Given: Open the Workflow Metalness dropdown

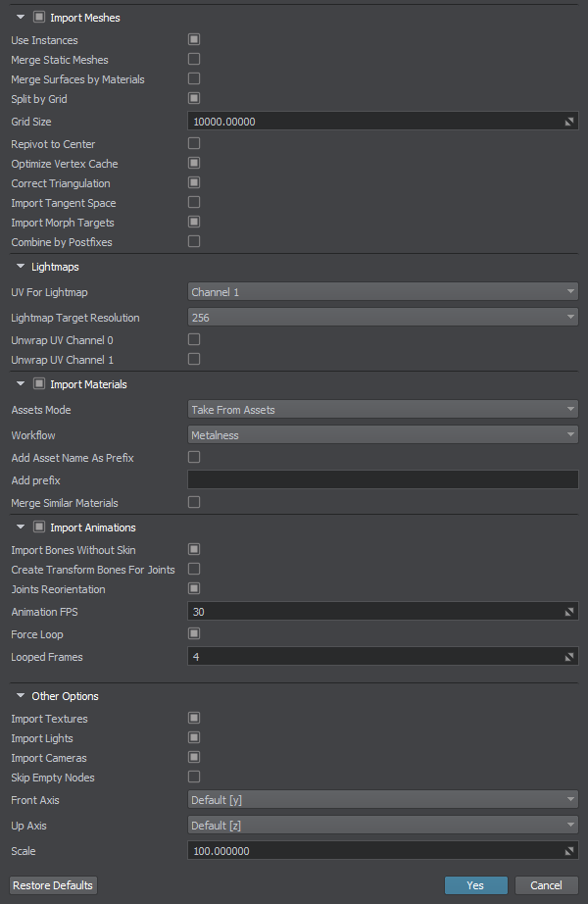Looking at the screenshot, I should [383, 434].
